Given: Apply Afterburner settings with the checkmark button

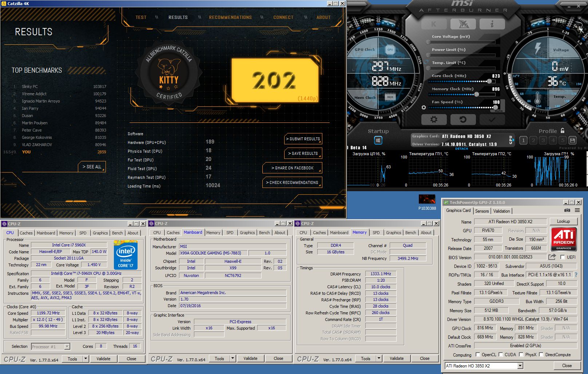Looking at the screenshot, I should coord(492,119).
